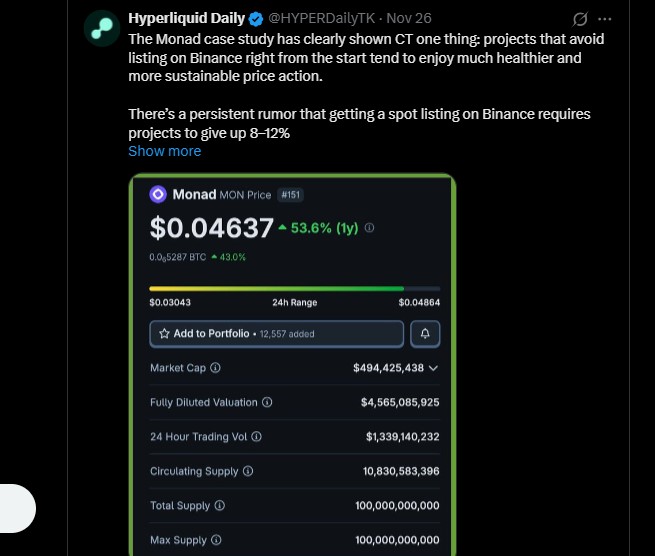Click the Add to Portfolio button
655x556 pixels.
(276, 333)
